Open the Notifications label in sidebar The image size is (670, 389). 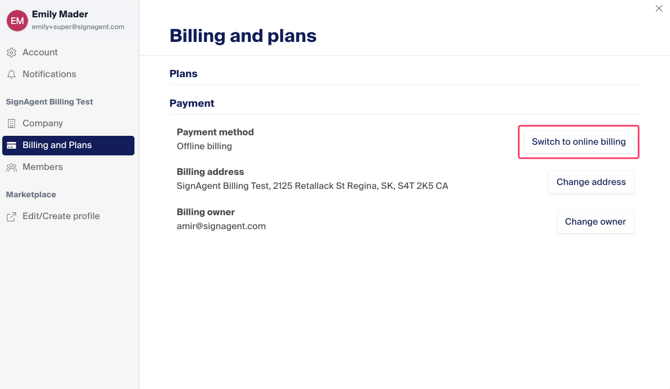(49, 74)
